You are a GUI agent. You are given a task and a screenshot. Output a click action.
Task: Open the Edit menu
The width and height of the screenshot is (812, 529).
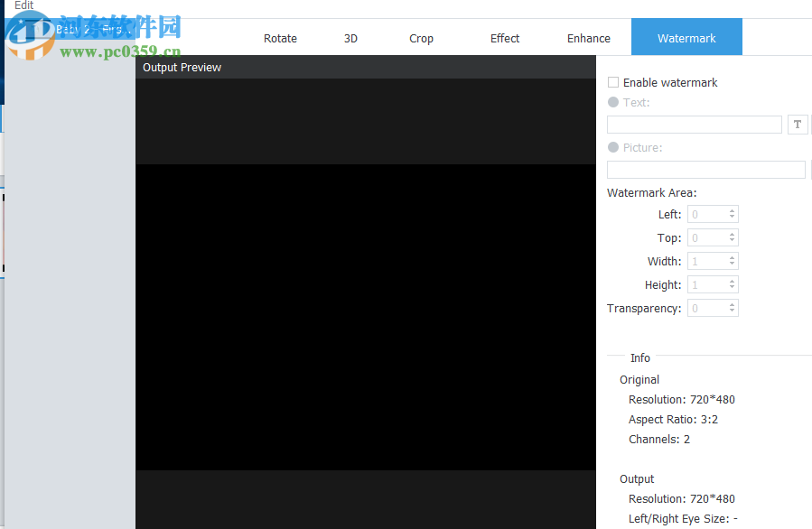[23, 5]
